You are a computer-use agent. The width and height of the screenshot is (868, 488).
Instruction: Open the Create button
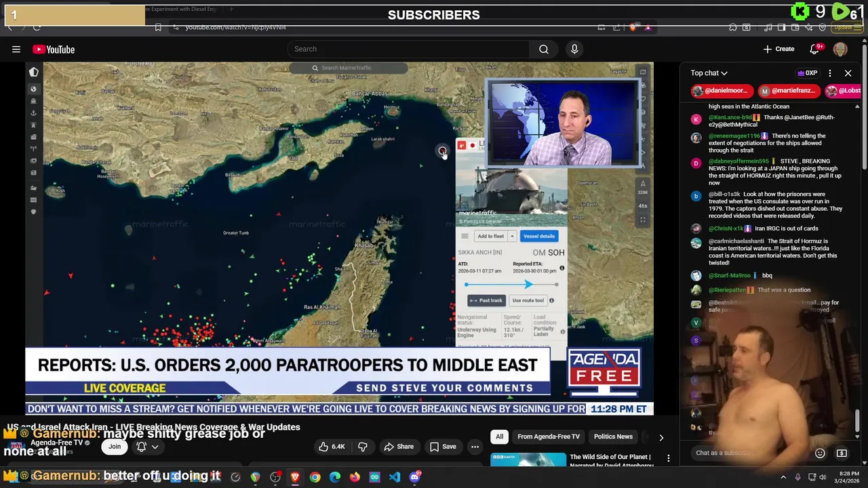click(x=778, y=49)
